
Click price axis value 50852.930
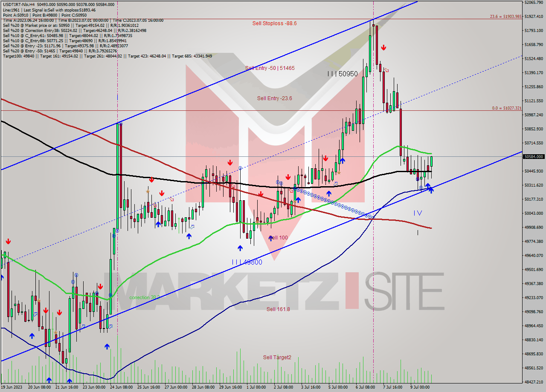(x=534, y=129)
